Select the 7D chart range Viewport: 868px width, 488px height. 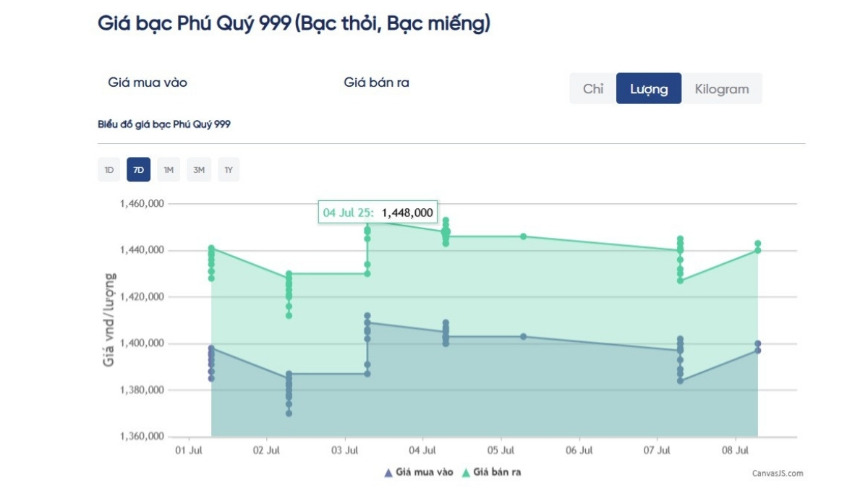tap(138, 170)
